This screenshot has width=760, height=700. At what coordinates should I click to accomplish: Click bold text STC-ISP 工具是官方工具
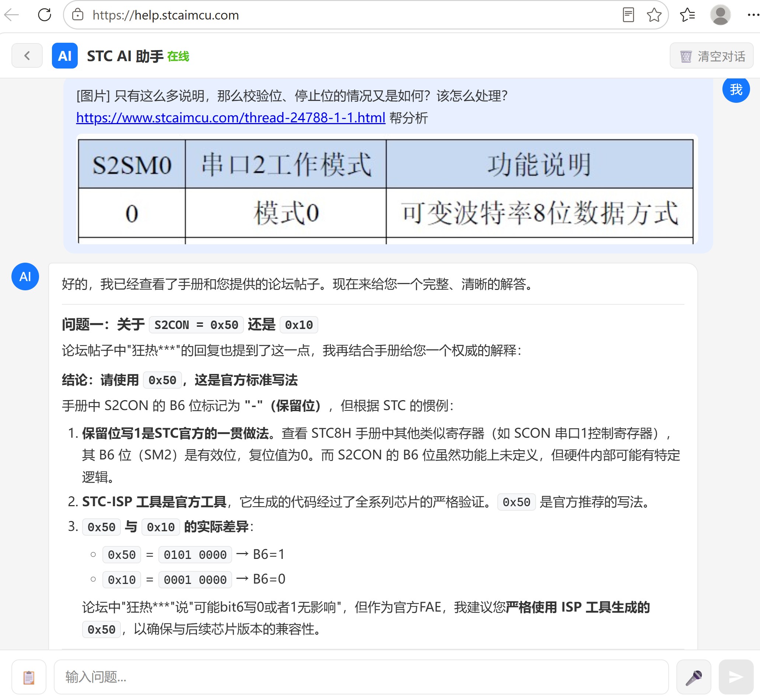click(x=154, y=502)
